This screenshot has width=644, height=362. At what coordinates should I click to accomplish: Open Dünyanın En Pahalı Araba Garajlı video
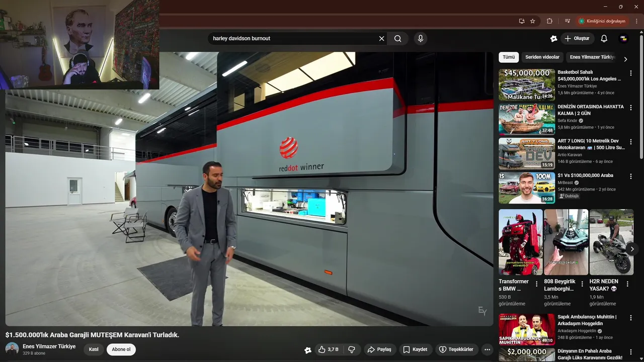pyautogui.click(x=590, y=354)
